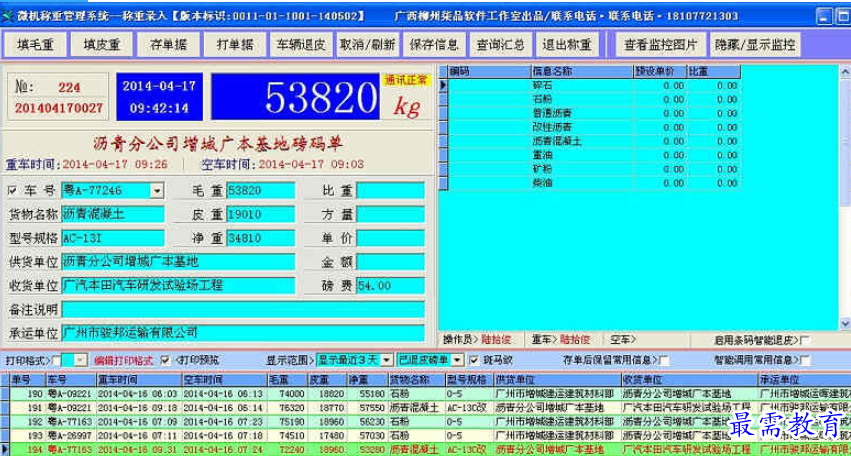Open the 打印格式 combo box
The width and height of the screenshot is (851, 456).
pos(74,360)
